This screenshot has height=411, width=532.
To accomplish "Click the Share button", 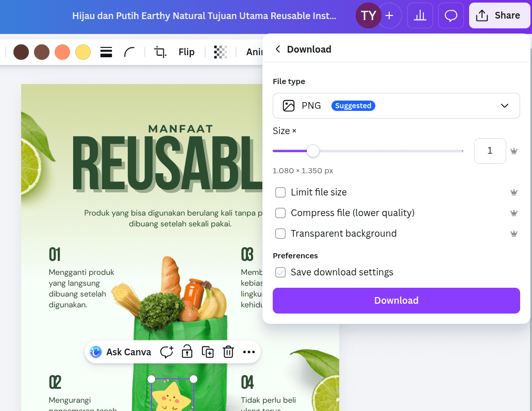I will (498, 15).
